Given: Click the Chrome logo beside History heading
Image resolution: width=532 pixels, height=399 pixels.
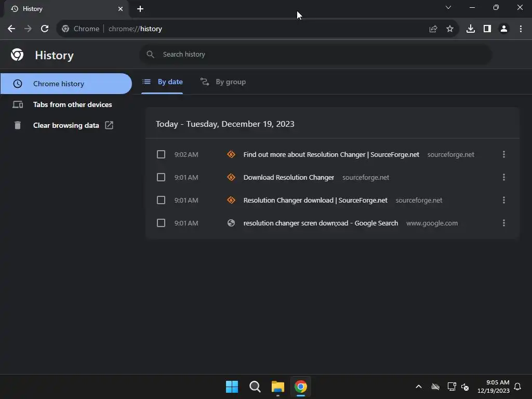Looking at the screenshot, I should (x=17, y=55).
